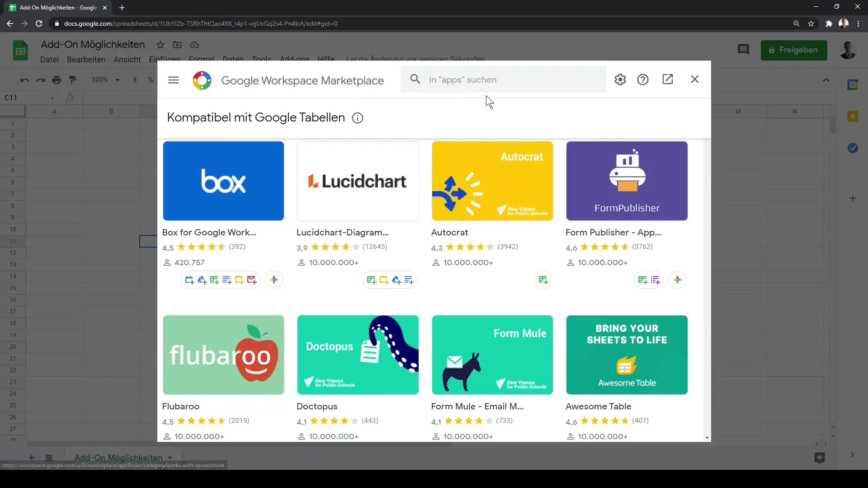Click the Marketplace dialog scroll-down arrow

(x=707, y=438)
